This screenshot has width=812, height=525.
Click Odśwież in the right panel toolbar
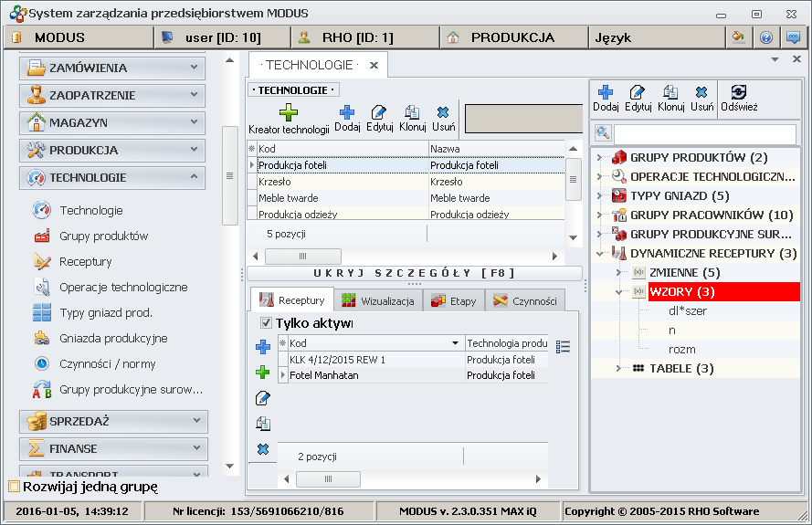click(738, 98)
